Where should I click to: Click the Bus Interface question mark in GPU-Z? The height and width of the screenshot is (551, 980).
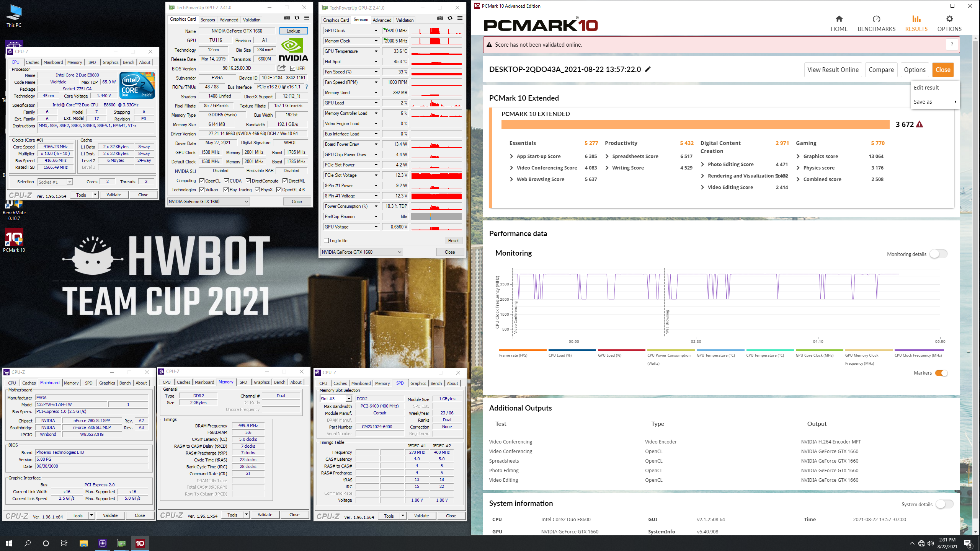tap(307, 87)
